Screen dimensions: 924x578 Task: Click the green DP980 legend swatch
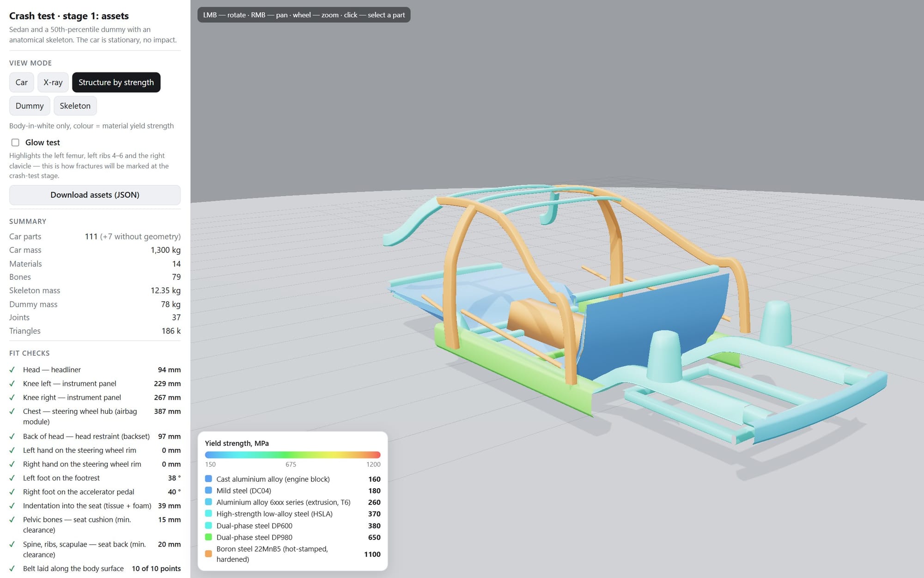(x=208, y=537)
